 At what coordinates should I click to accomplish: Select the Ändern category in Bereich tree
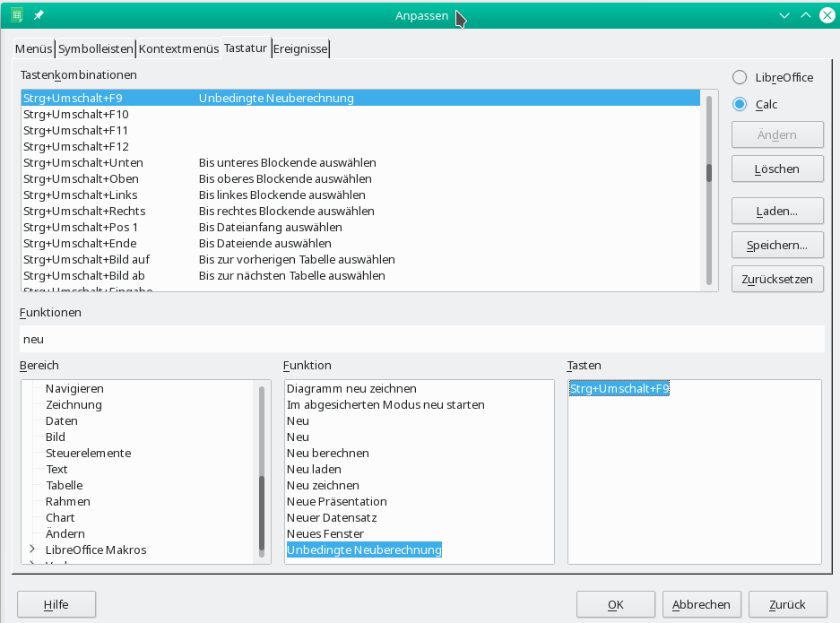[x=65, y=533]
